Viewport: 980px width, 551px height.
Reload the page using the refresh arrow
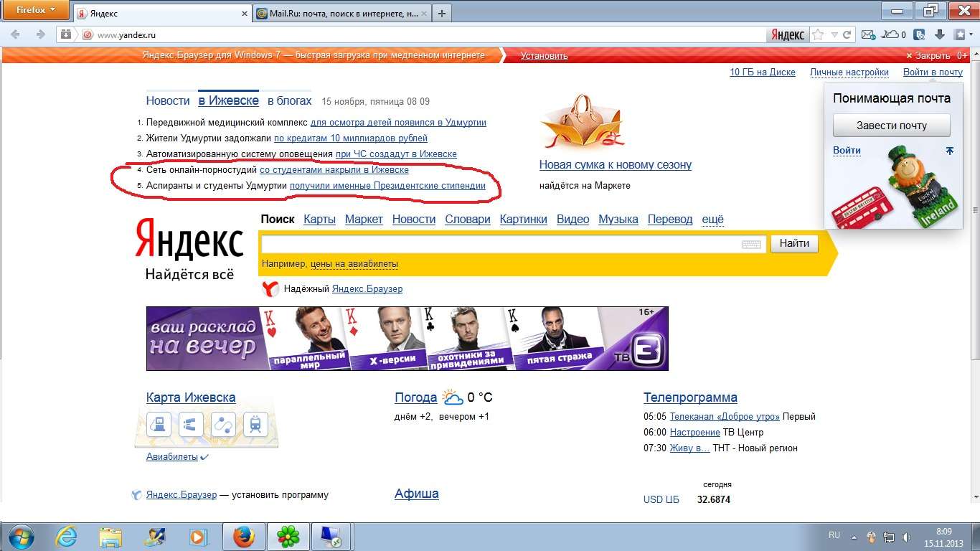coord(847,34)
